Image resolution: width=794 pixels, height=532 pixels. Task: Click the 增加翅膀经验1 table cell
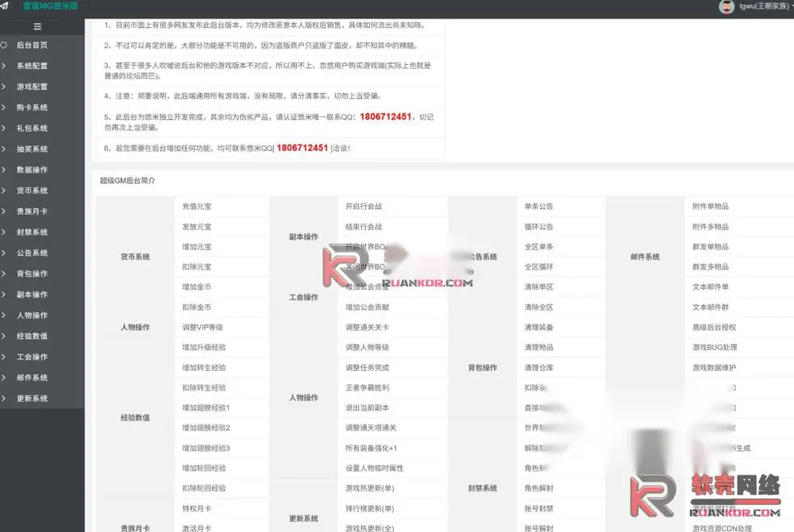point(222,407)
